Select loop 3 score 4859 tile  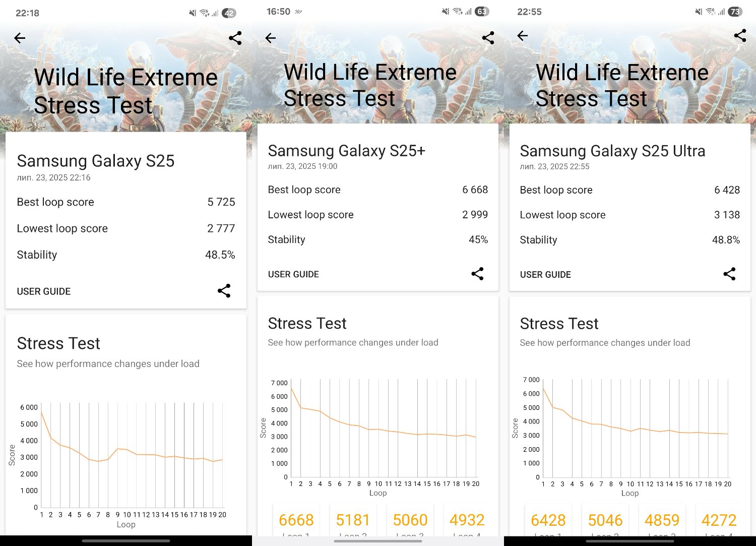coord(662,521)
